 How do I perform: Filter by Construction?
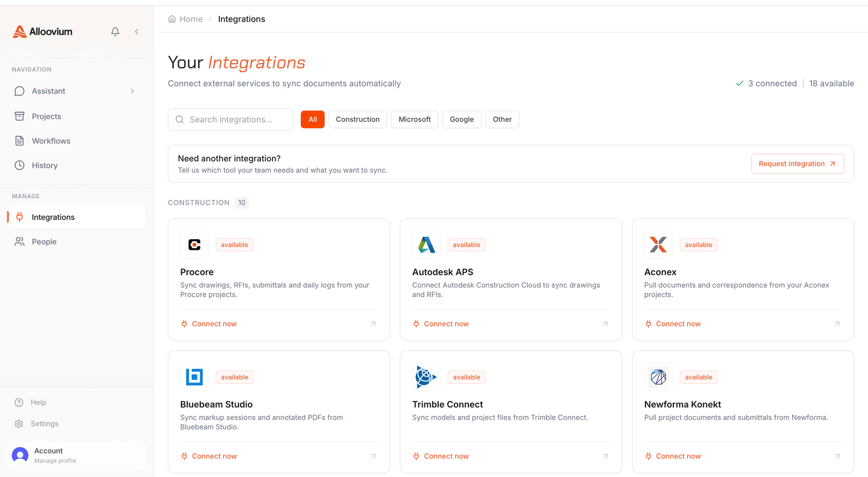point(358,119)
